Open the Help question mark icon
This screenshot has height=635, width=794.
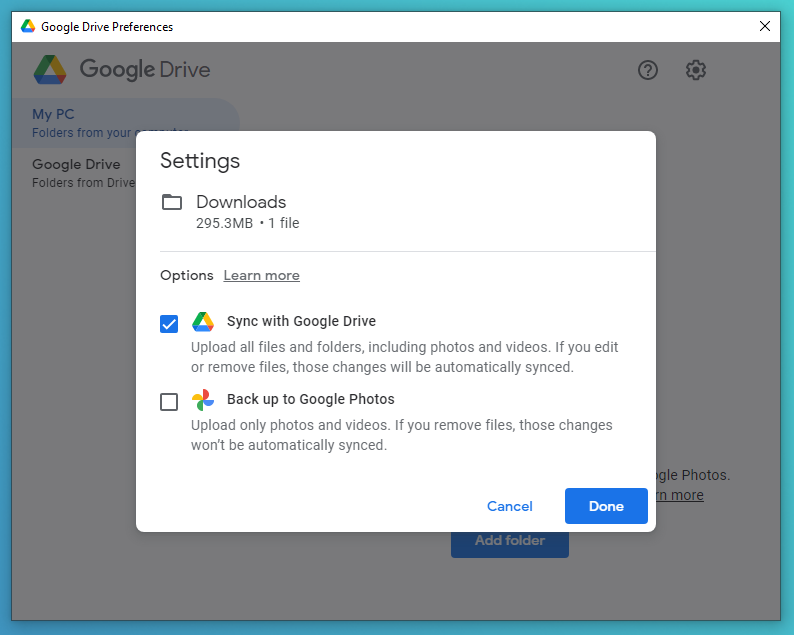click(x=648, y=70)
